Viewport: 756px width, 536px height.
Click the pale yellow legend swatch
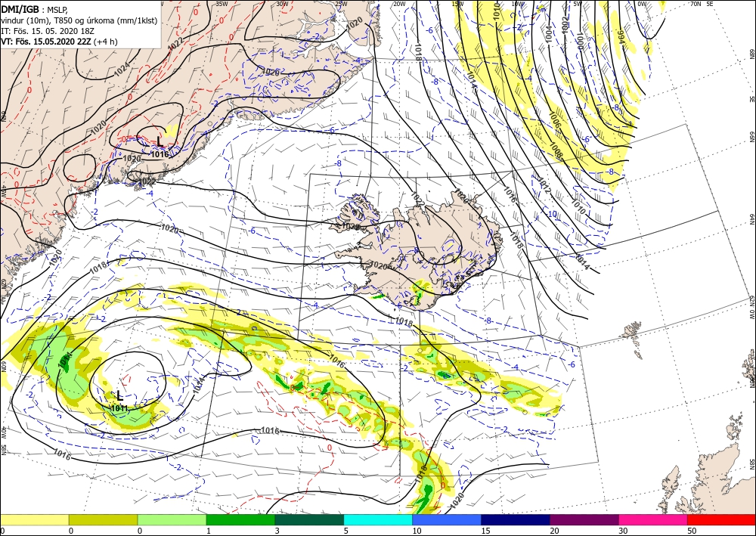[x=34, y=519]
